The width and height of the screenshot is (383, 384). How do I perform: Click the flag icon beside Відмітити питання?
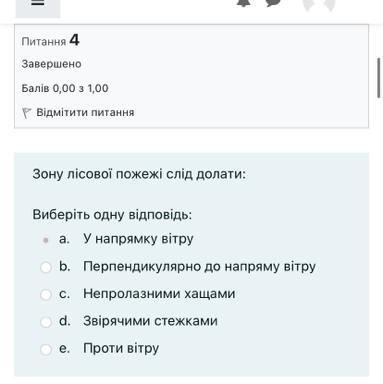pos(26,113)
